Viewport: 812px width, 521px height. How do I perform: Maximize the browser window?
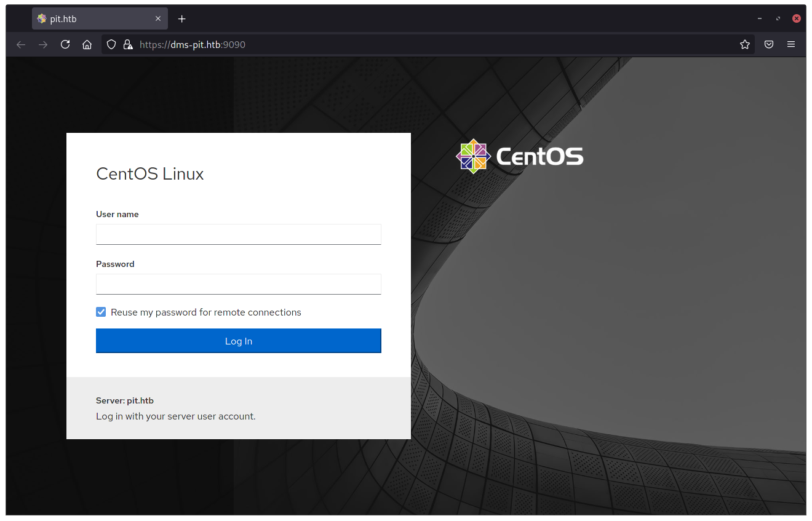point(778,19)
